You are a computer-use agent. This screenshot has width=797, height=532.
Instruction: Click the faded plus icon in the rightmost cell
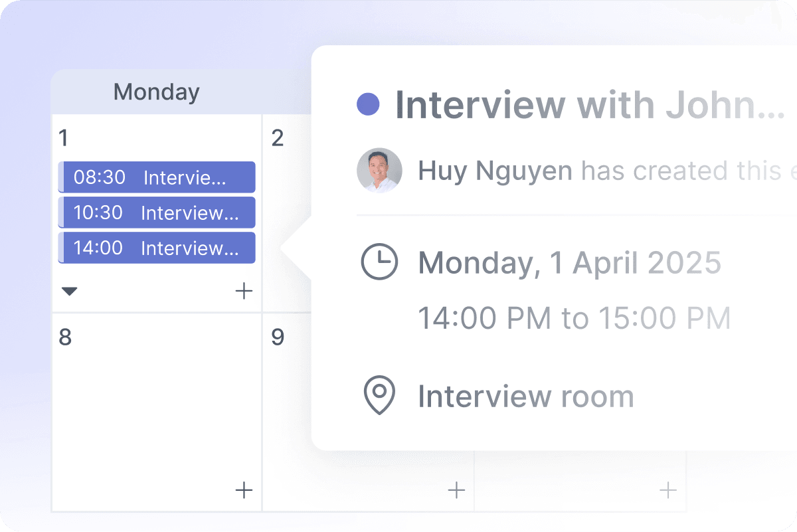pos(667,491)
